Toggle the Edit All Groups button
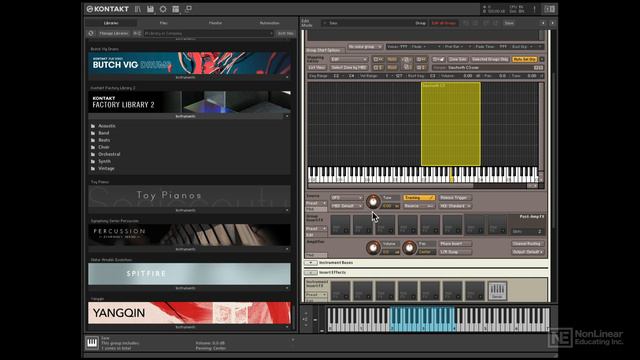Screen dimensions: 640x360 coord(444,23)
